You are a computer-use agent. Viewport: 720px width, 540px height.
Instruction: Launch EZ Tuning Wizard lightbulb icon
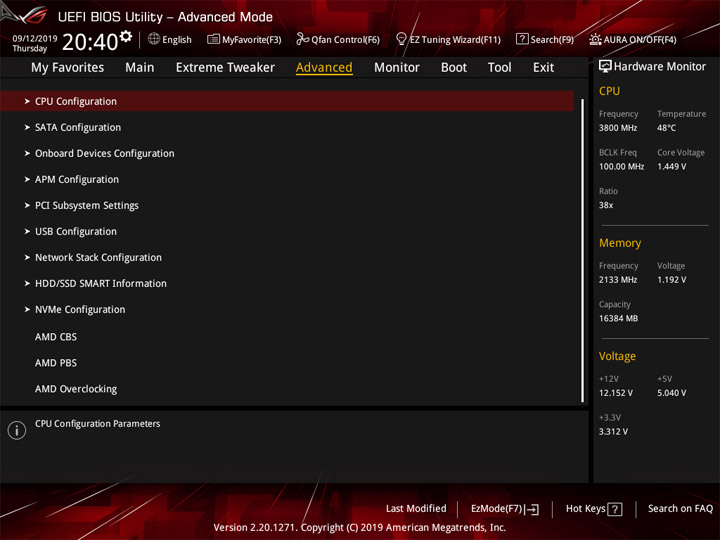click(x=401, y=39)
